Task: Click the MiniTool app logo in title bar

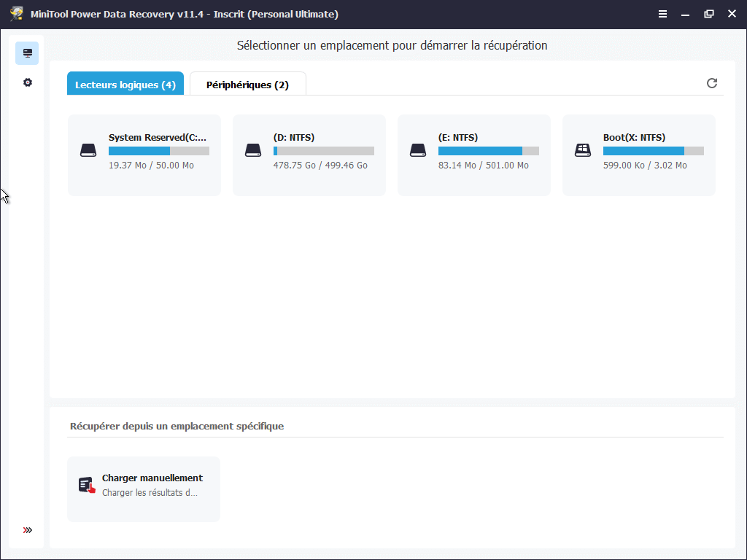Action: click(17, 14)
